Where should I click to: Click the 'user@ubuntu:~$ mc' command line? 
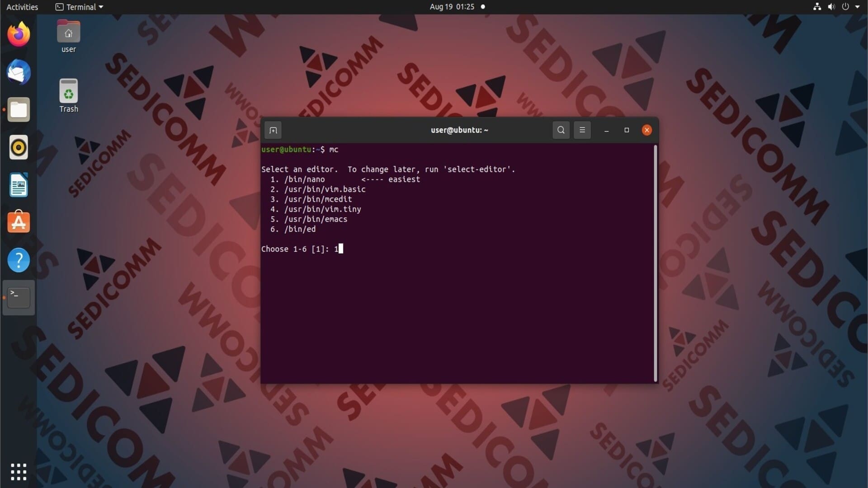(300, 150)
